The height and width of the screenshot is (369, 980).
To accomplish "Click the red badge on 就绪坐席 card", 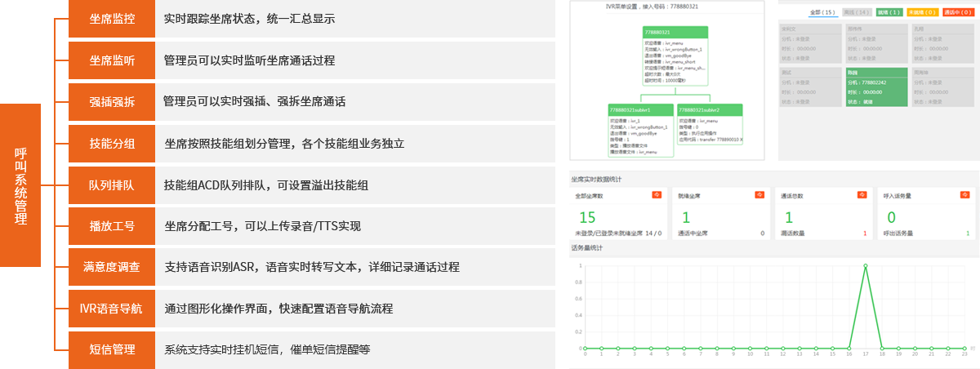I will pyautogui.click(x=759, y=195).
